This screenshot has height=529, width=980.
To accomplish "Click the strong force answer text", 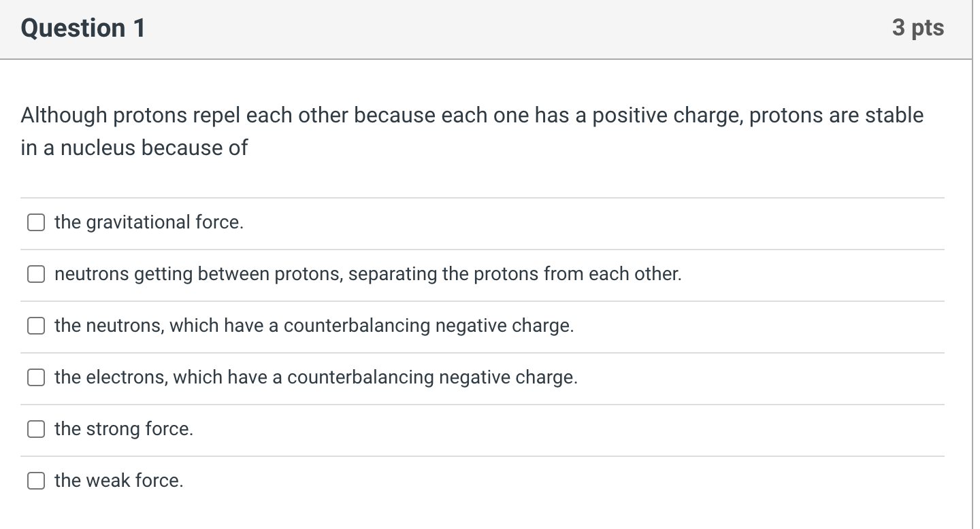I will 123,429.
